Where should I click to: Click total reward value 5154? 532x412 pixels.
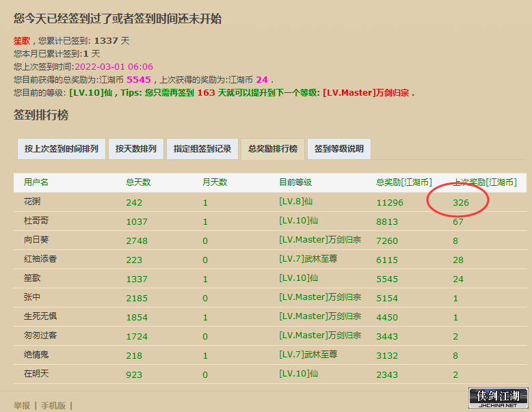click(x=387, y=299)
